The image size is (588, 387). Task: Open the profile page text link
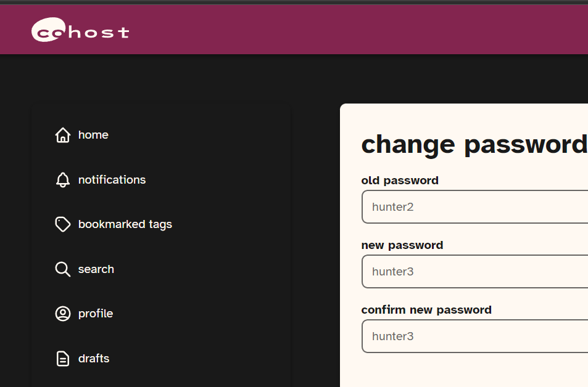(95, 314)
